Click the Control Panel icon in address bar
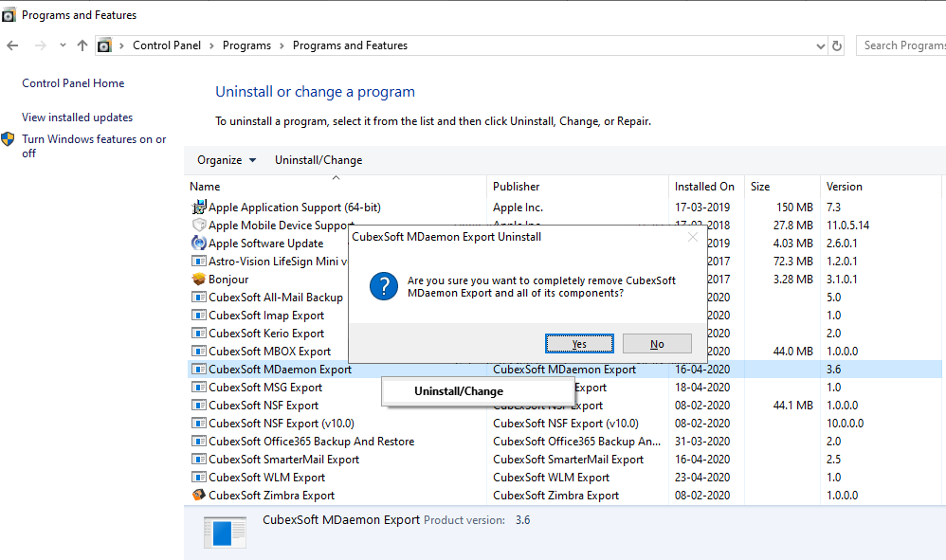 coord(104,45)
